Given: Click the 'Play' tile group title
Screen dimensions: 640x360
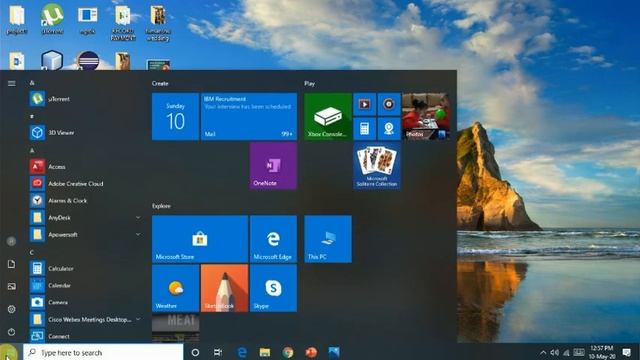Looking at the screenshot, I should [x=309, y=83].
